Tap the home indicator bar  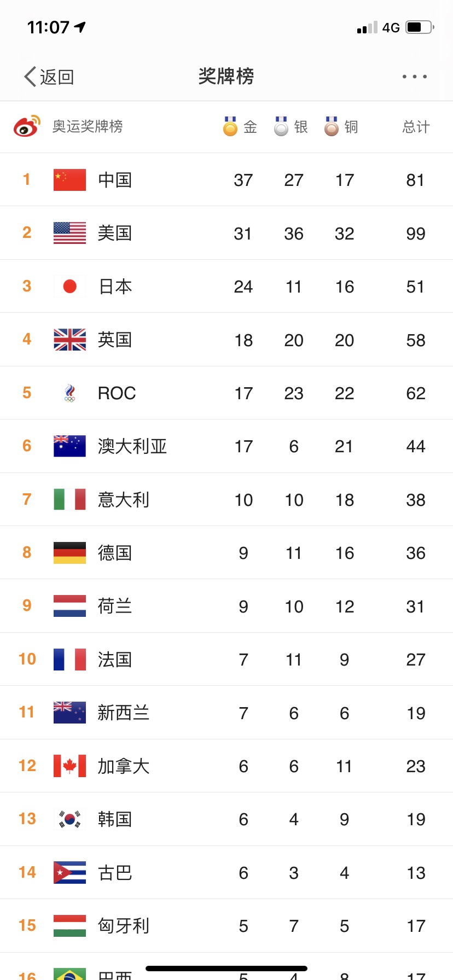coord(226,969)
